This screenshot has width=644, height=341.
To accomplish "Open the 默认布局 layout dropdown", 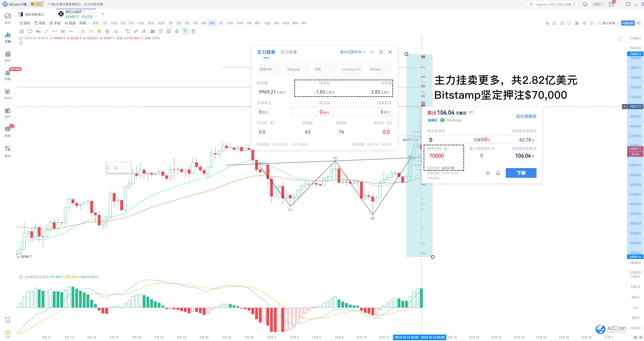I will [608, 23].
